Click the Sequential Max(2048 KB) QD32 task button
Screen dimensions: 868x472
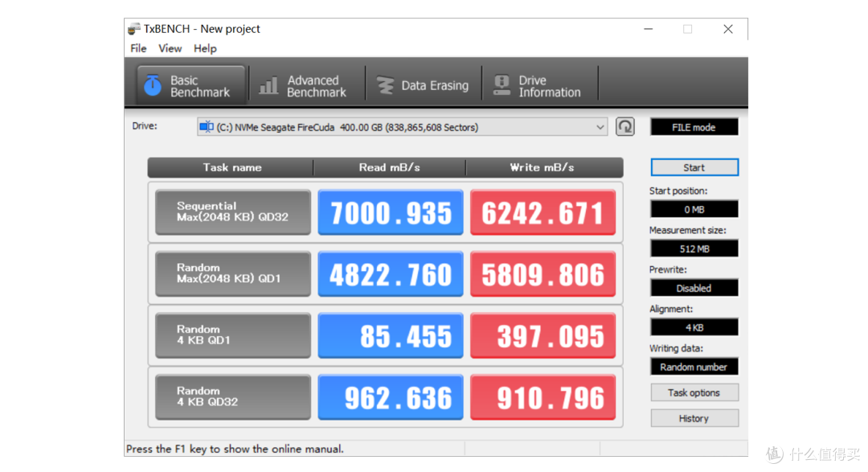pos(233,212)
